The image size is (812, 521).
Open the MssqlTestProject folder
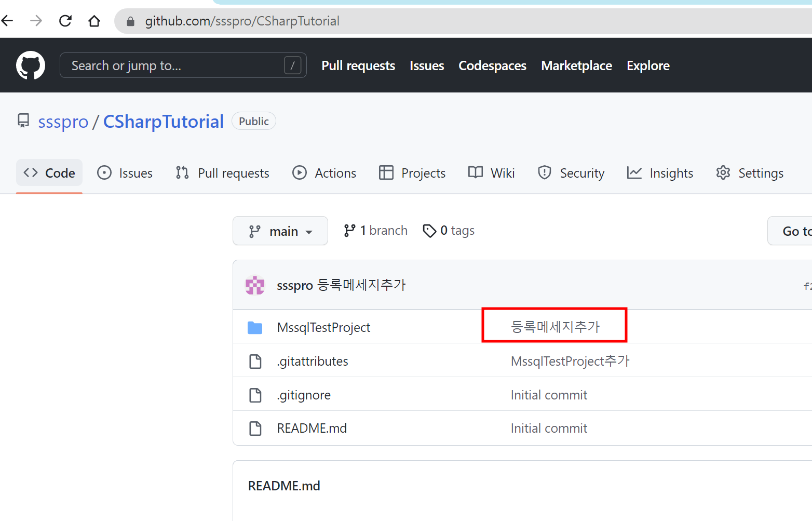[323, 328]
